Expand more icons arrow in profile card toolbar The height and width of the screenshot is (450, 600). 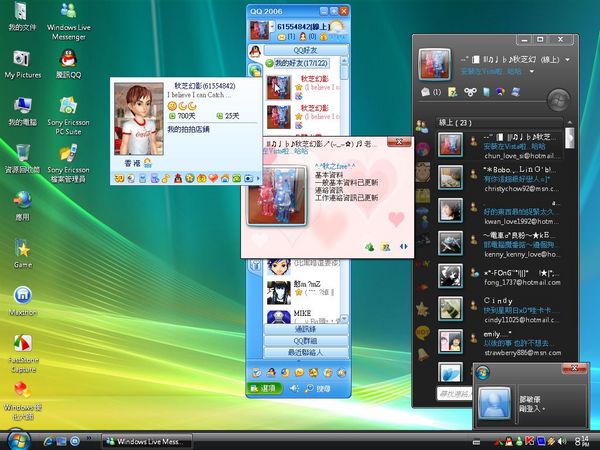pos(258,178)
